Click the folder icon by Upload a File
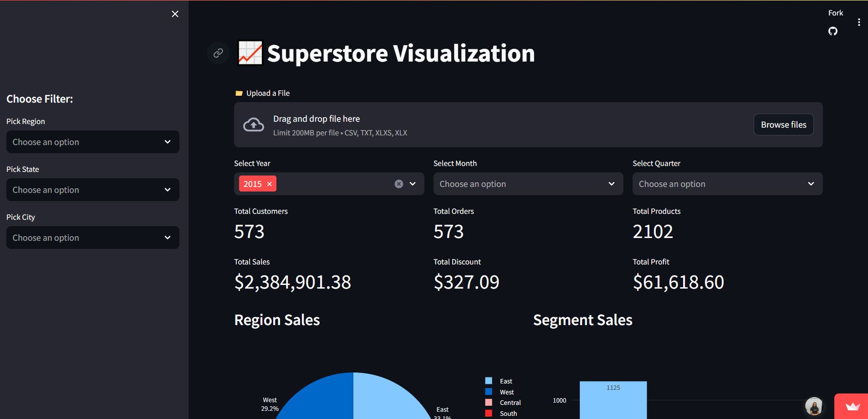The width and height of the screenshot is (868, 419). click(x=239, y=93)
